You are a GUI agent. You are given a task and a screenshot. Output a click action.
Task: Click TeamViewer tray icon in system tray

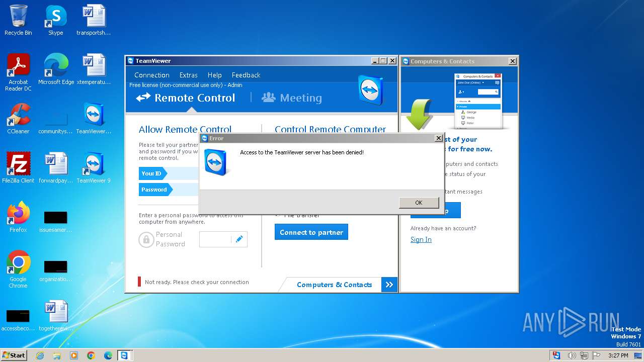tap(556, 355)
